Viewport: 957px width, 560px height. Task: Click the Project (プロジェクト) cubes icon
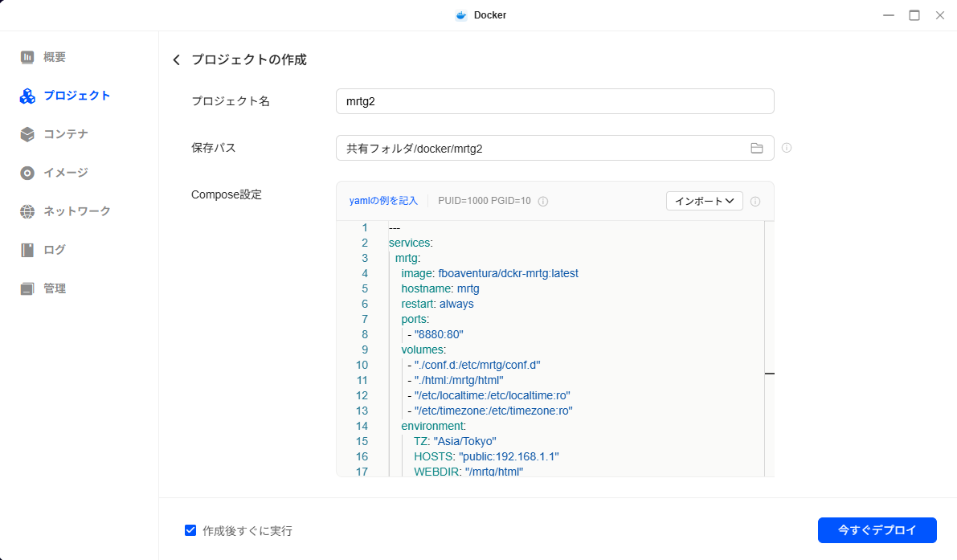point(27,96)
